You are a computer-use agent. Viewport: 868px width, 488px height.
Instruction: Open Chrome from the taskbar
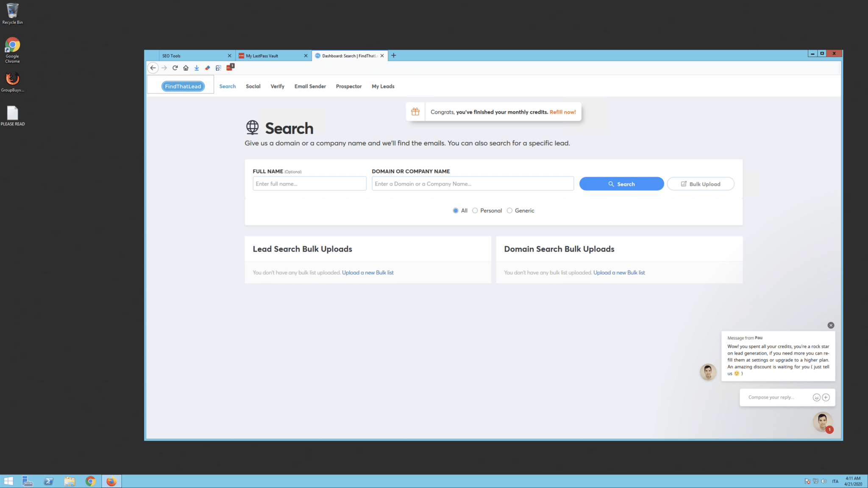coord(90,481)
